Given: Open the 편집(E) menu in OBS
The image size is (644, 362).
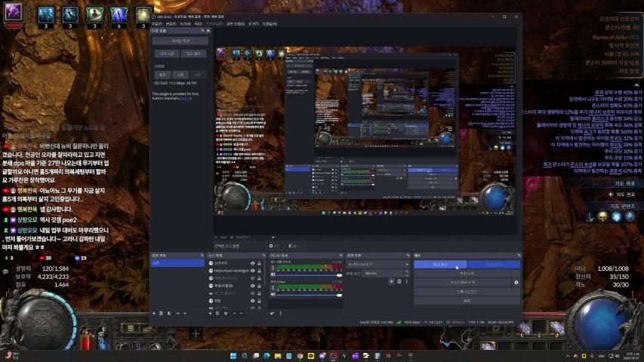Looking at the screenshot, I should click(x=171, y=24).
